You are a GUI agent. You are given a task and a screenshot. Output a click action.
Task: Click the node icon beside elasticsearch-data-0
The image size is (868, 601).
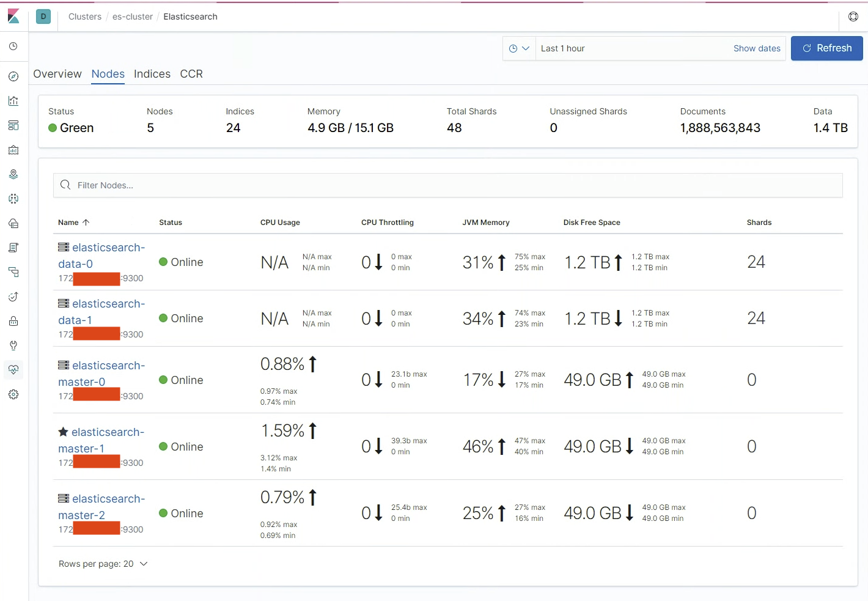[x=64, y=247]
